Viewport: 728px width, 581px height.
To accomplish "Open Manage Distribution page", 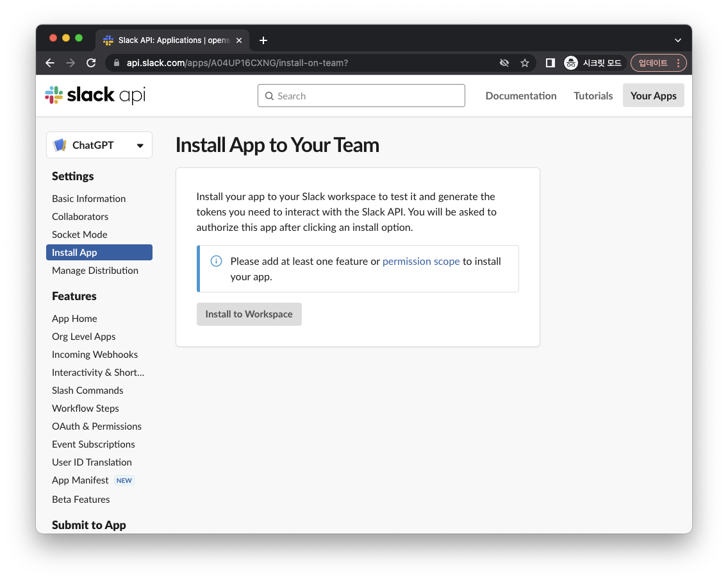I will 95,270.
